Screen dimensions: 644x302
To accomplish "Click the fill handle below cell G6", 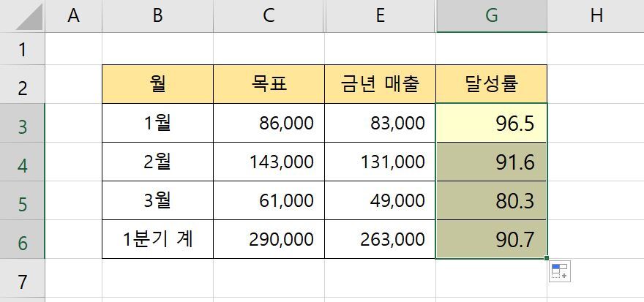I will [x=546, y=258].
